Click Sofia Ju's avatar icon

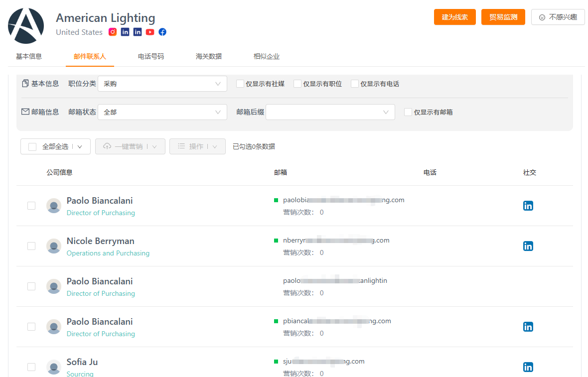point(54,367)
